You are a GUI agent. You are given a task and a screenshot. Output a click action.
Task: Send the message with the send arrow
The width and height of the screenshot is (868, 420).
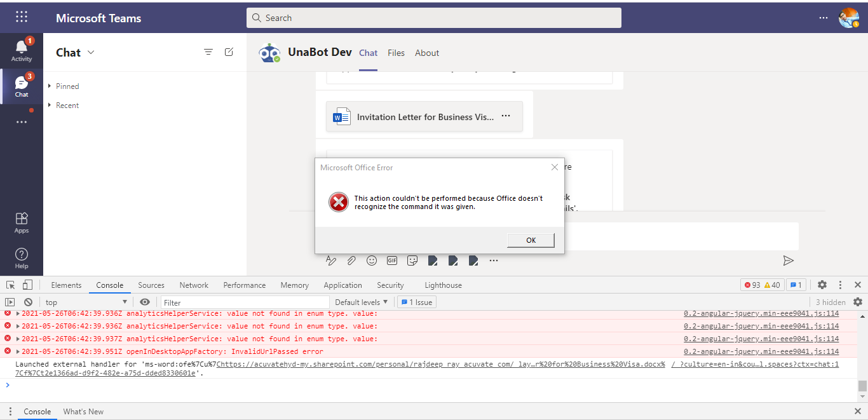pyautogui.click(x=789, y=261)
